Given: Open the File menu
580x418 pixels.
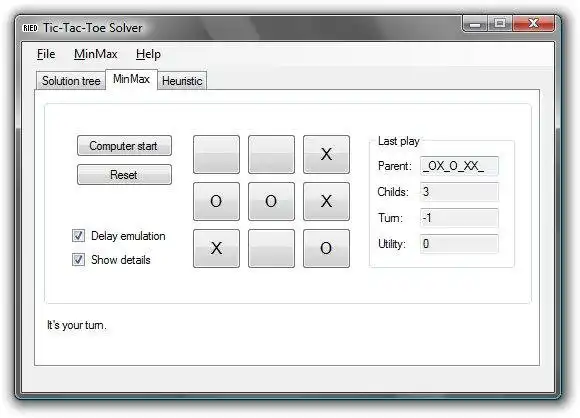Looking at the screenshot, I should pos(46,54).
